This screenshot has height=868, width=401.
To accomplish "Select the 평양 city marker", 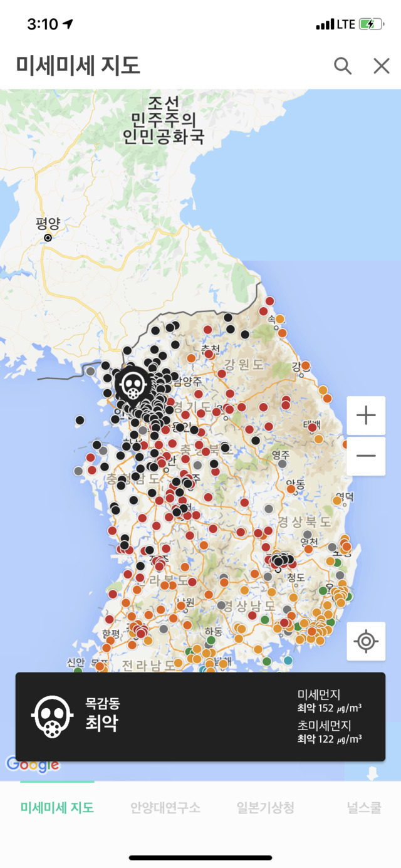I will (x=48, y=238).
